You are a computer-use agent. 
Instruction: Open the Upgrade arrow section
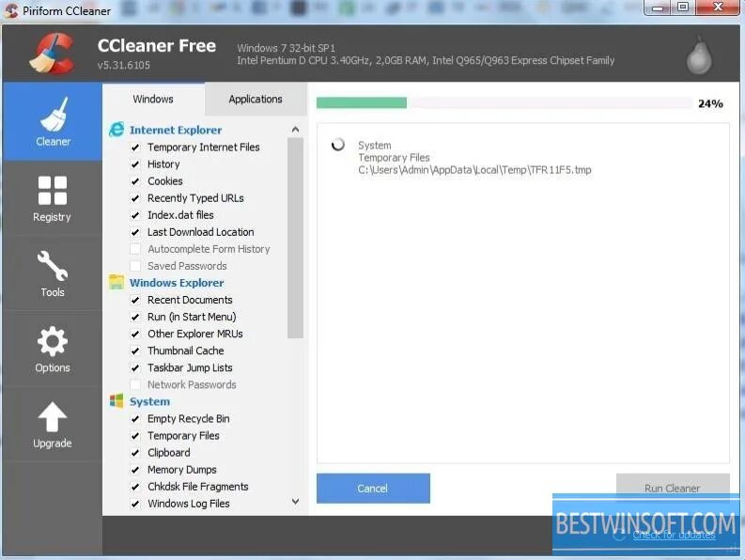pos(53,425)
